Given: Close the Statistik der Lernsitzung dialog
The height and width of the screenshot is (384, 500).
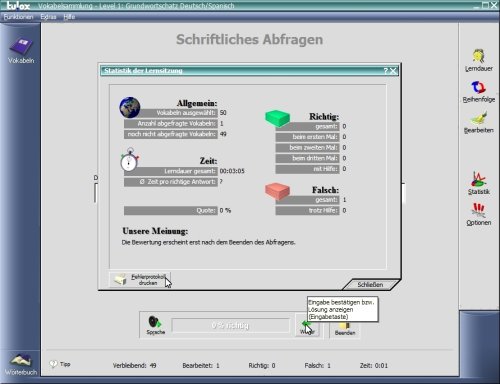Looking at the screenshot, I should (x=393, y=71).
